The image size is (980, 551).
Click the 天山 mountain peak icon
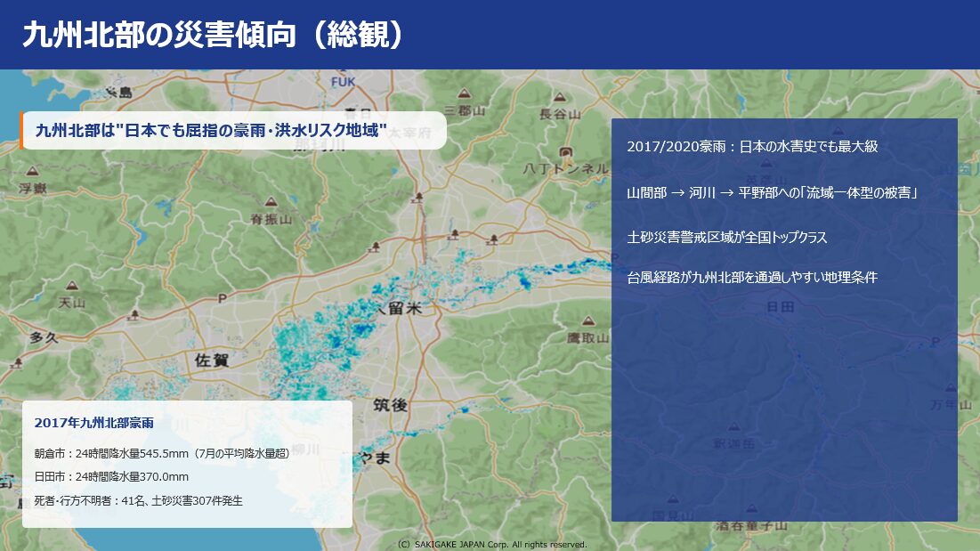pos(71,287)
